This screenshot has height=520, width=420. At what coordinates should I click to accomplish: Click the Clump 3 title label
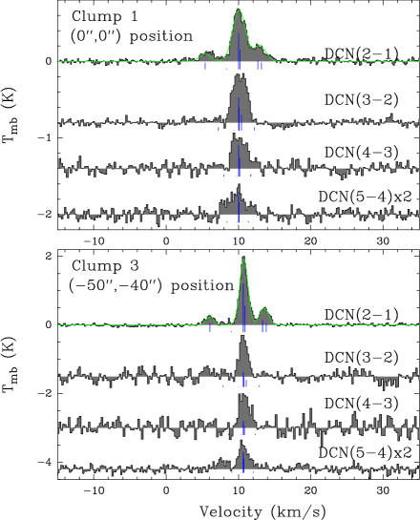pos(105,266)
